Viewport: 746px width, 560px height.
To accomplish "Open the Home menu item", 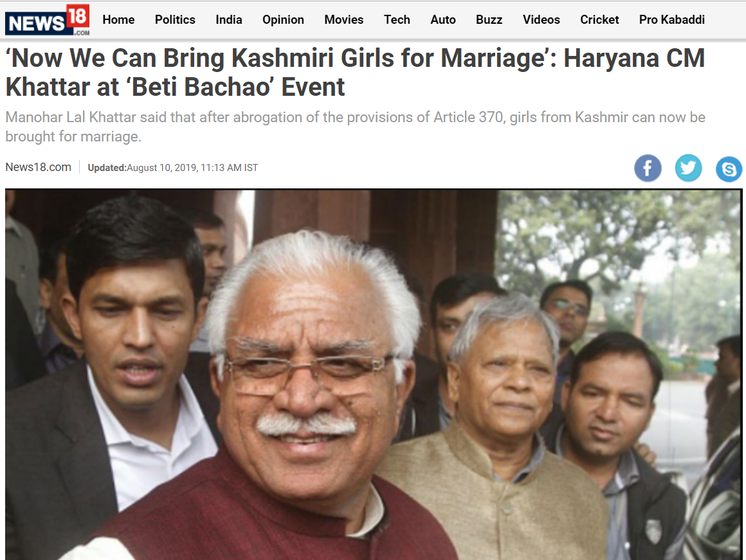I will [x=118, y=19].
